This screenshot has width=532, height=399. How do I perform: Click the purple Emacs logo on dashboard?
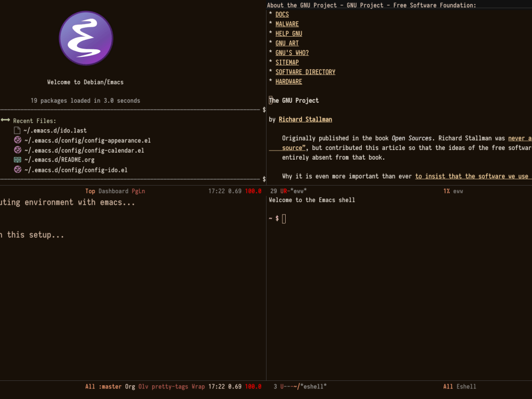[x=86, y=38]
